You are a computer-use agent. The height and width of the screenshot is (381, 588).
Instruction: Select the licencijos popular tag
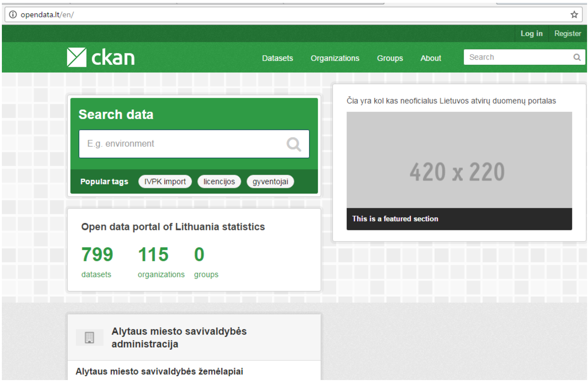pyautogui.click(x=219, y=182)
